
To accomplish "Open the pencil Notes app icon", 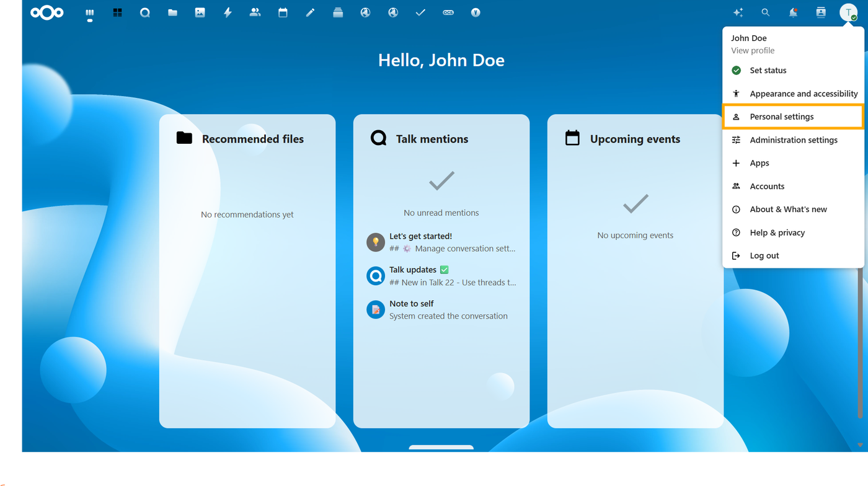I will point(310,12).
